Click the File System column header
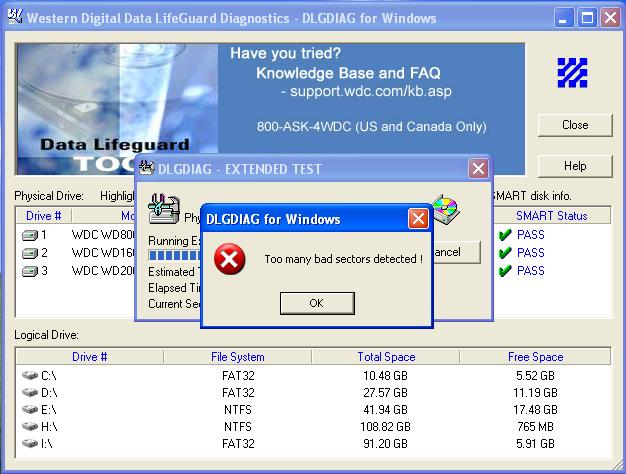The width and height of the screenshot is (626, 474). click(x=238, y=357)
